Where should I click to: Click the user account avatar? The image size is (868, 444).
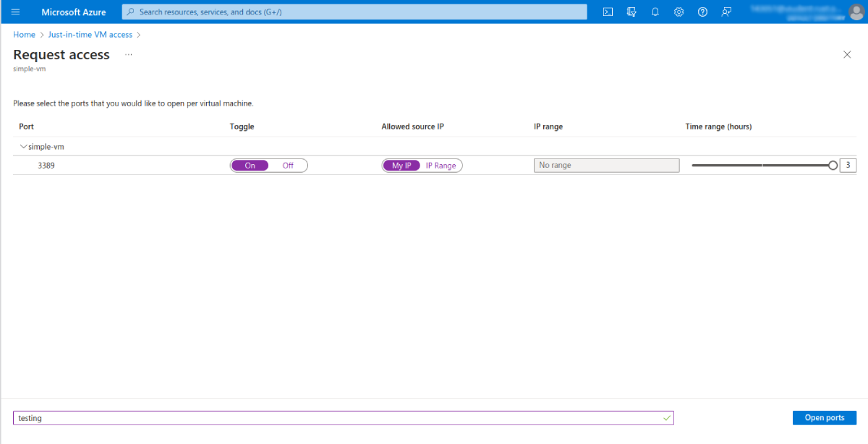coord(856,12)
